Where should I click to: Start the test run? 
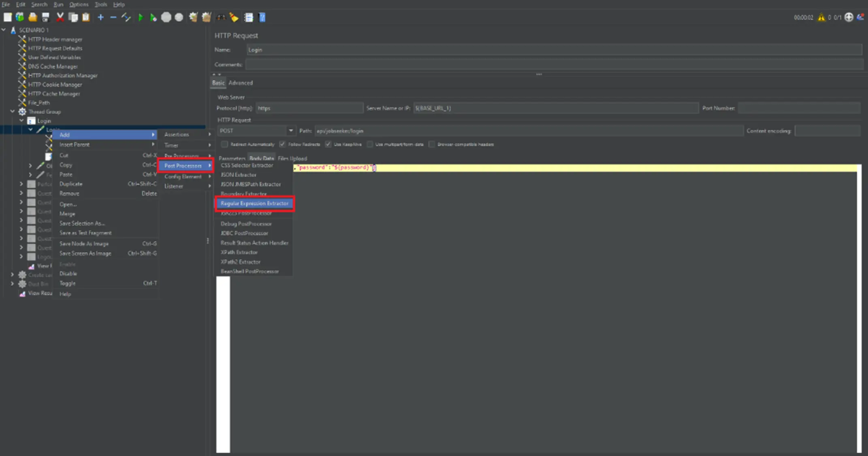click(141, 17)
